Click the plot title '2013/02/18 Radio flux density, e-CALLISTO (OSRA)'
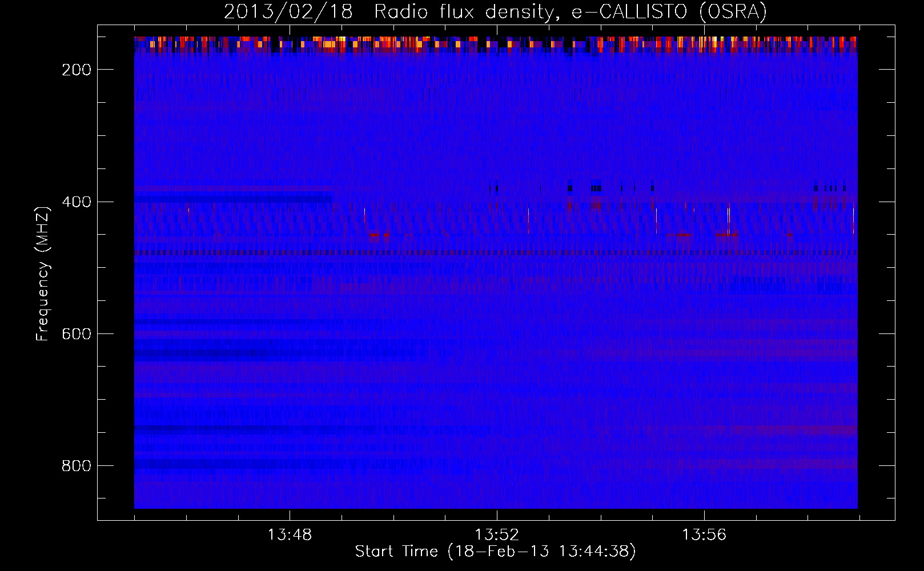 495,12
